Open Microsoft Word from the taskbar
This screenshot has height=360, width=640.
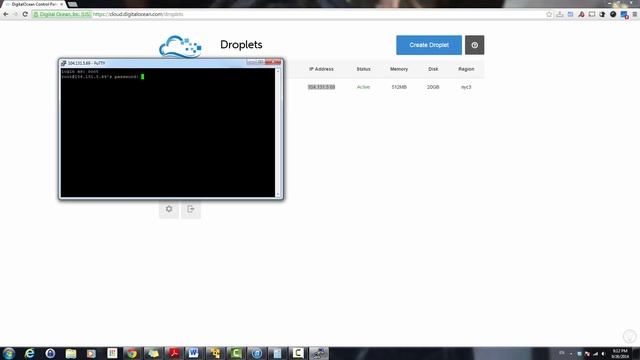point(194,353)
